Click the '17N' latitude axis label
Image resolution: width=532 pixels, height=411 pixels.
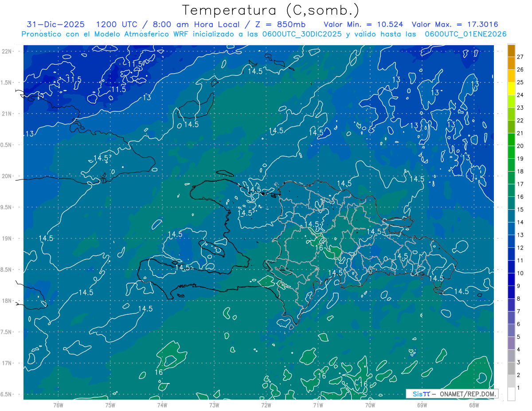tap(6, 364)
